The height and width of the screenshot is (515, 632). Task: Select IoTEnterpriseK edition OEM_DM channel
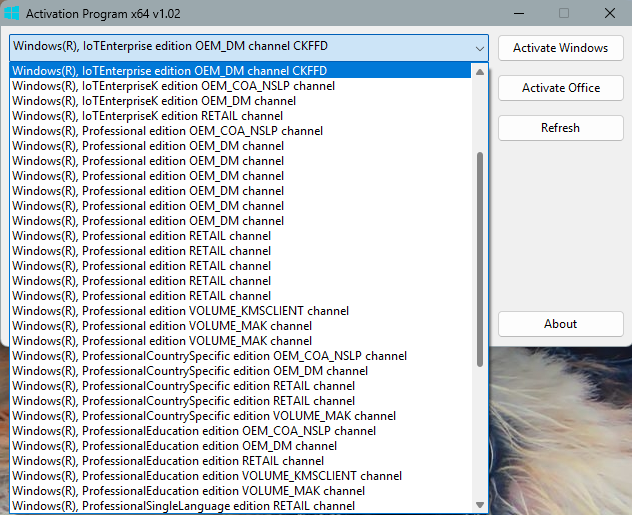tap(240, 101)
